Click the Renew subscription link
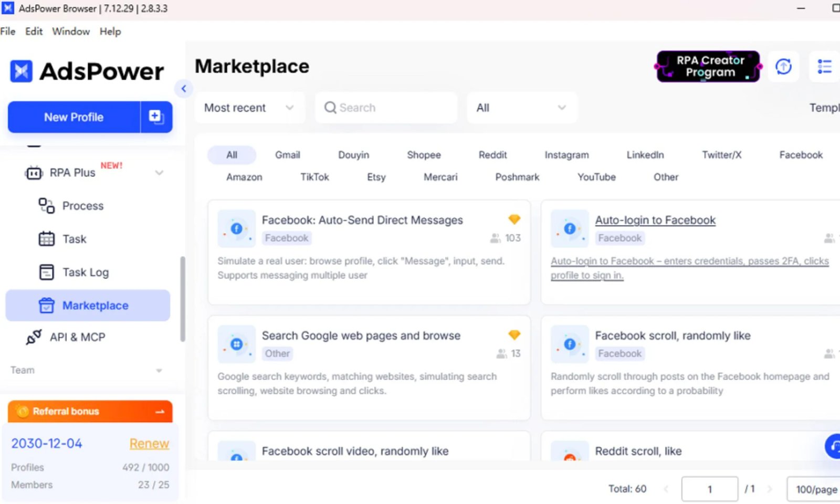 click(x=149, y=444)
